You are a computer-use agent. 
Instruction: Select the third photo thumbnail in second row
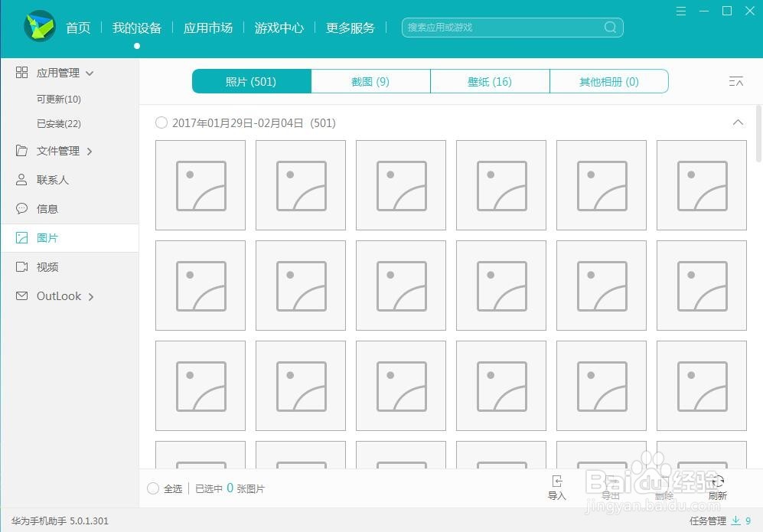click(401, 286)
